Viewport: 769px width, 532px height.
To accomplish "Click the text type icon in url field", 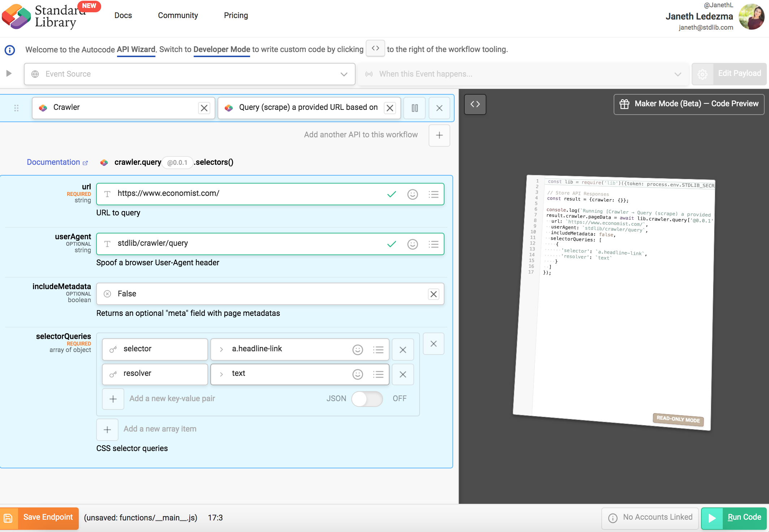I will [x=107, y=194].
